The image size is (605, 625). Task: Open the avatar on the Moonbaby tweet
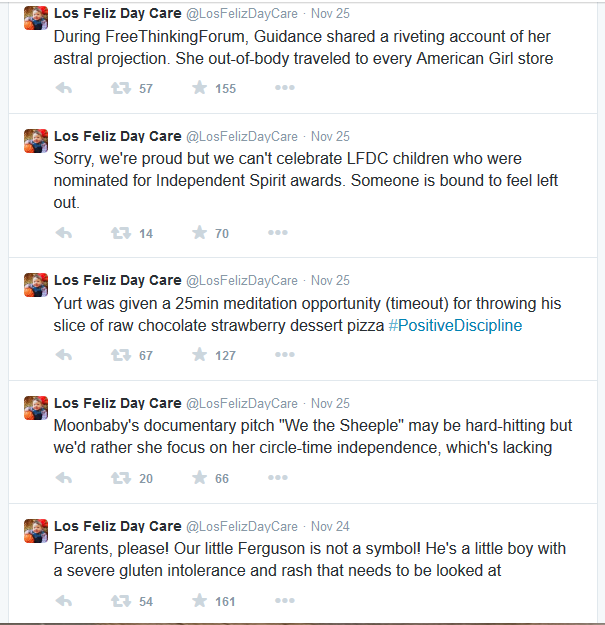[x=35, y=407]
